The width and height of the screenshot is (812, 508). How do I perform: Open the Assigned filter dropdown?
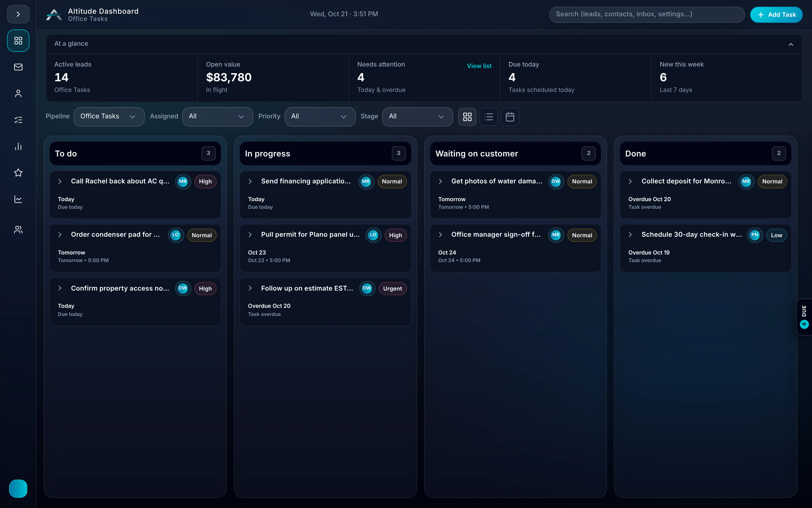tap(217, 116)
